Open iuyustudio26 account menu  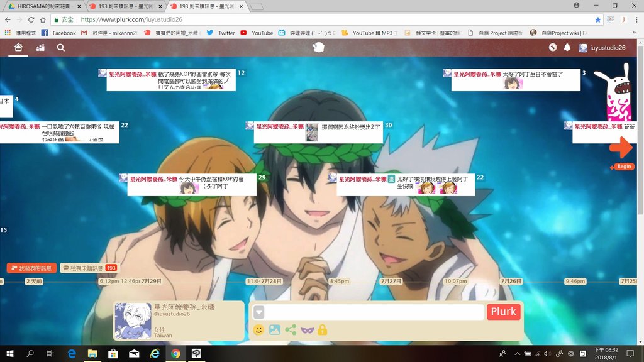602,48
